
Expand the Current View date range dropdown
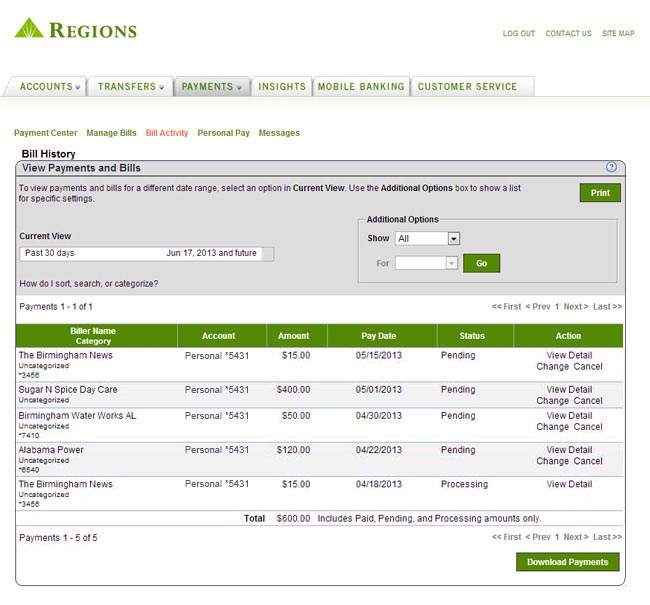click(146, 253)
